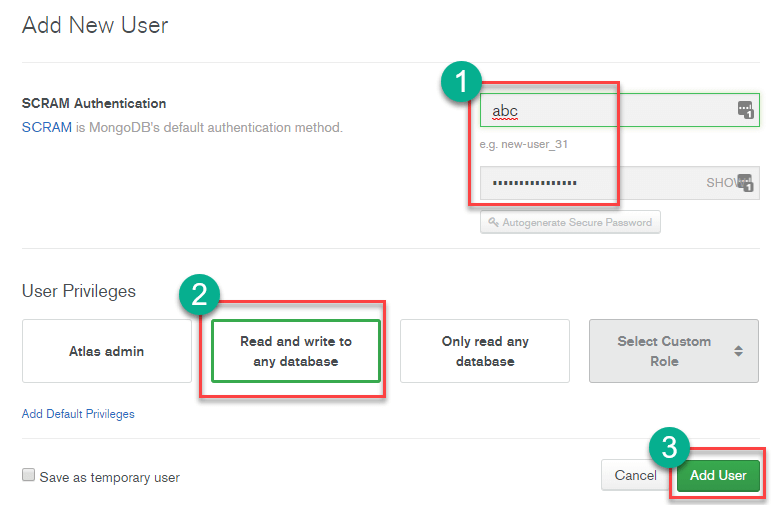Open the SCRAM documentation link
772x505 pixels.
46,128
